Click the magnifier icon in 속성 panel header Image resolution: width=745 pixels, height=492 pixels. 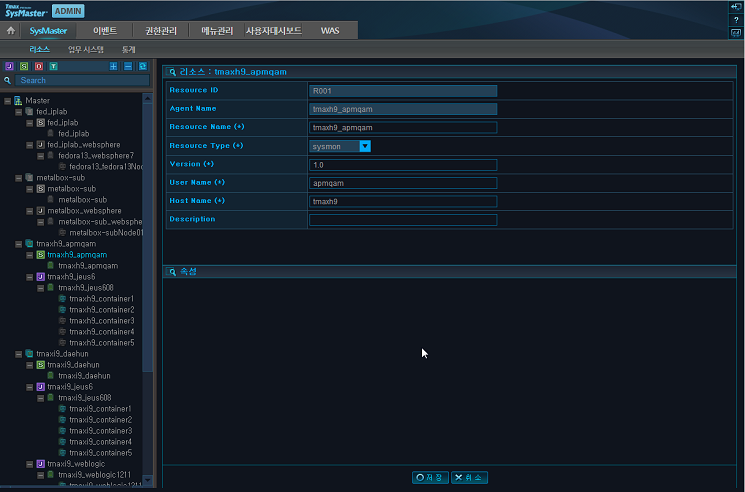pyautogui.click(x=172, y=272)
